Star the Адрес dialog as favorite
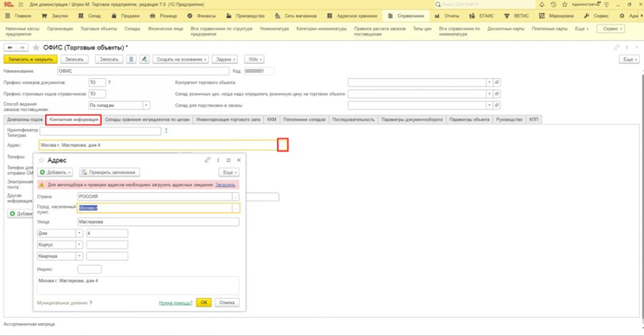Screen dimensions: 644x336 pos(41,160)
